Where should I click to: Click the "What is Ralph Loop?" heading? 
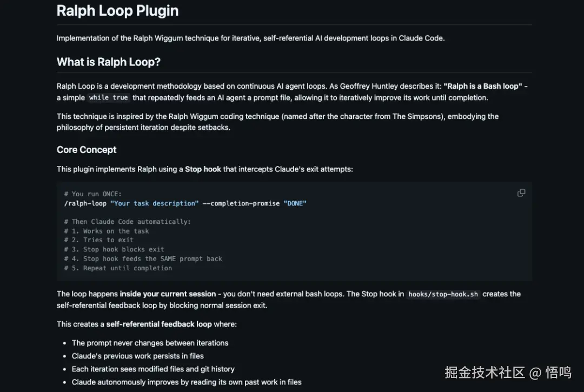pos(108,62)
